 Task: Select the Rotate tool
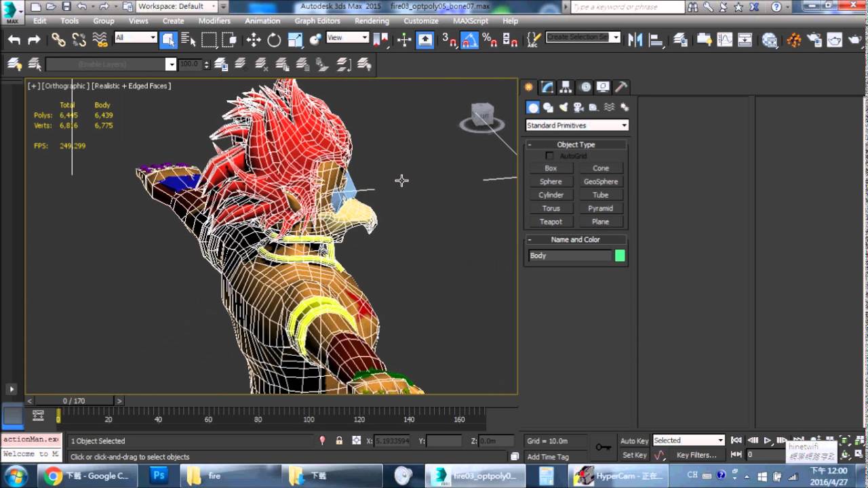click(x=274, y=40)
